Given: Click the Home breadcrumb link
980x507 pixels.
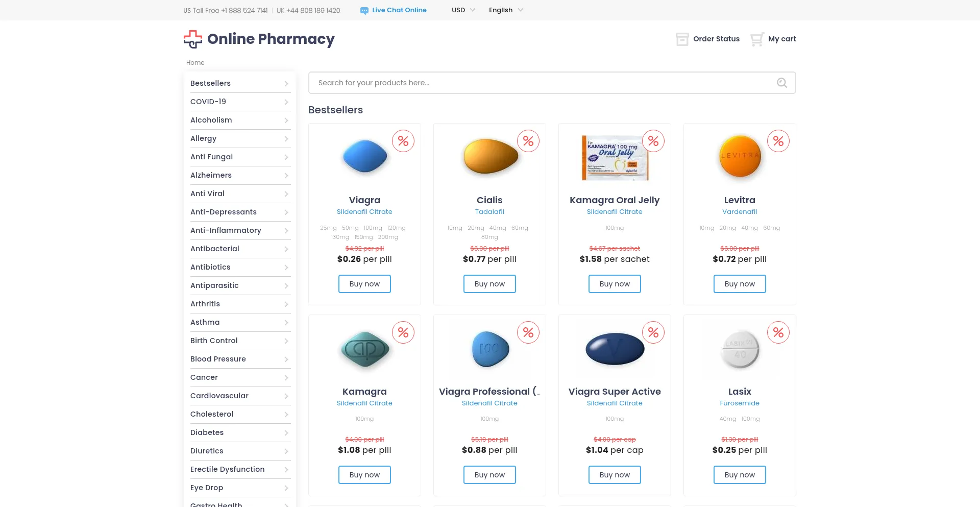Looking at the screenshot, I should (195, 63).
